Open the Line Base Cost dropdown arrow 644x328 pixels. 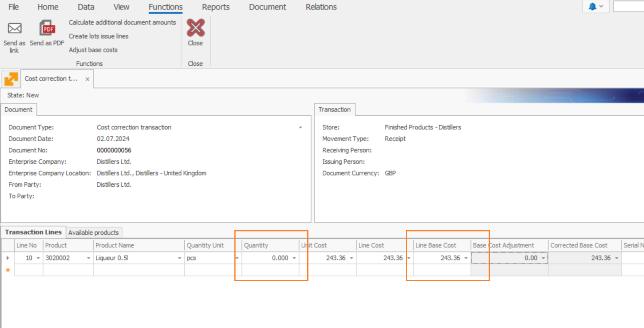[466, 258]
